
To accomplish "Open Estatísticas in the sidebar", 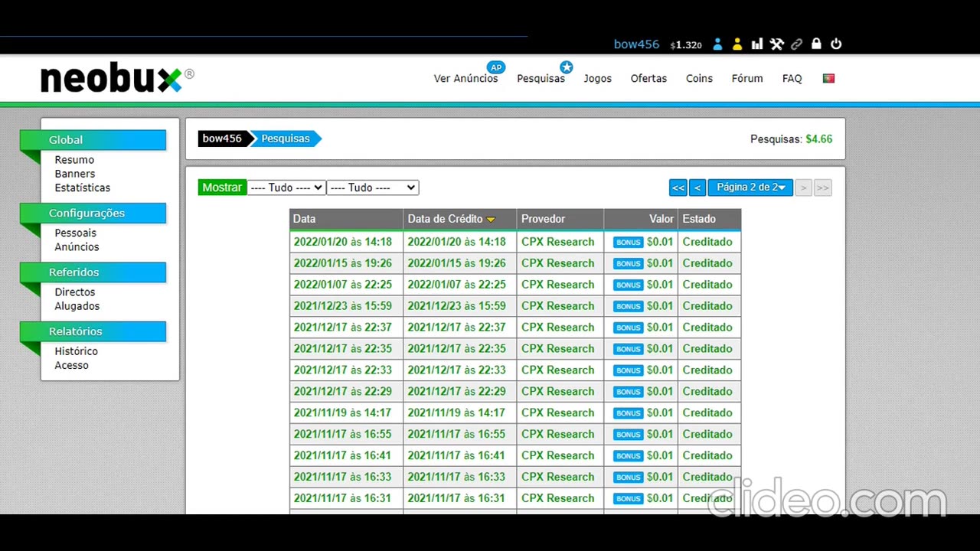I will pyautogui.click(x=83, y=187).
